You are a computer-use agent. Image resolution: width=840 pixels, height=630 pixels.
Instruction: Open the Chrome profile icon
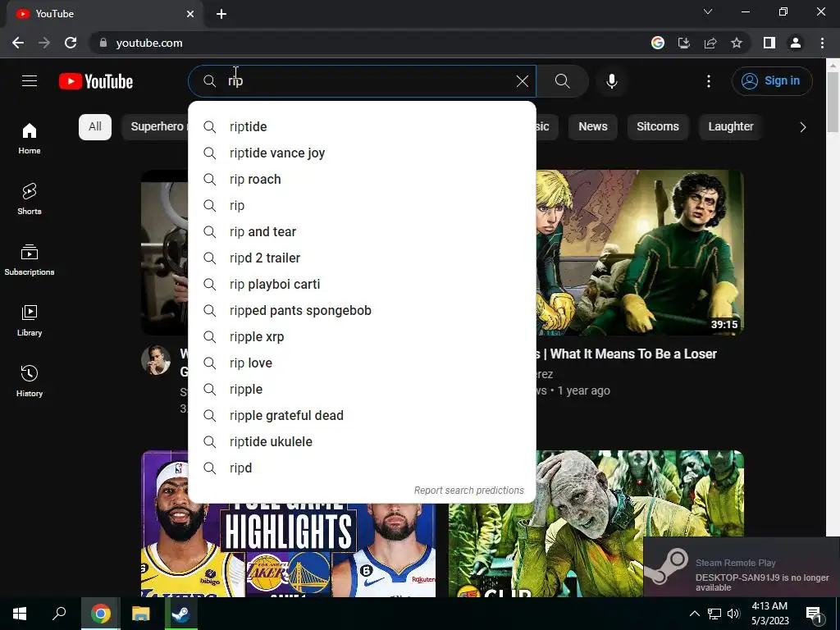(796, 43)
